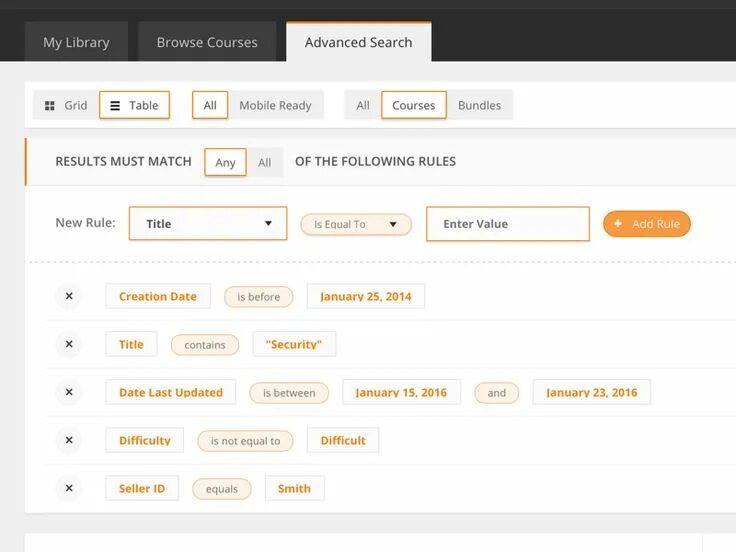Click the 'and' connector pill
The height and width of the screenshot is (552, 736).
(497, 393)
